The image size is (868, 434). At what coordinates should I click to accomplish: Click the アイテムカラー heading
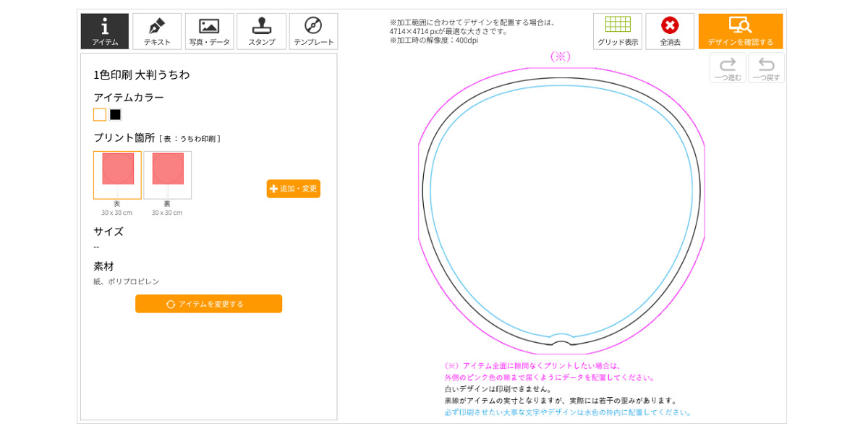(x=129, y=98)
